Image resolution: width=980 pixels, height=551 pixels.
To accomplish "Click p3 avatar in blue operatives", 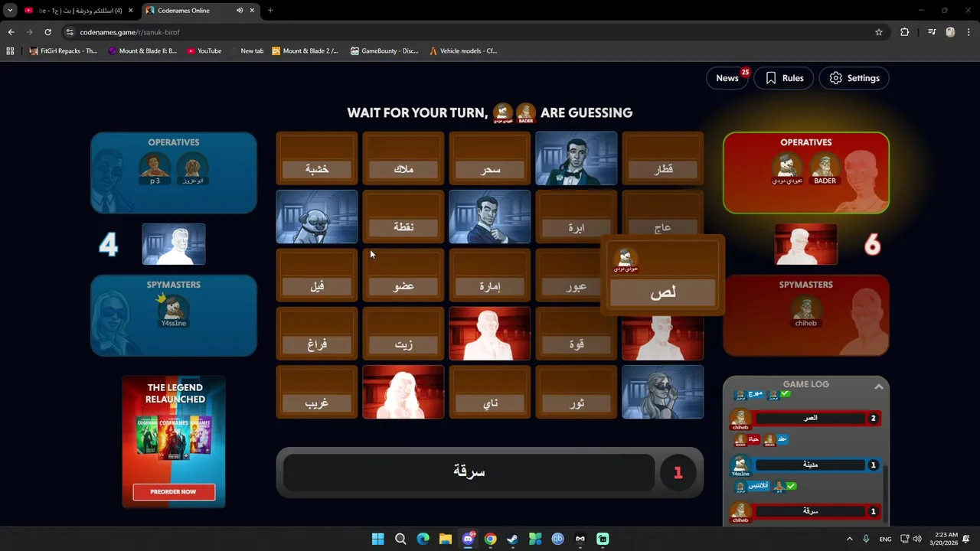I will click(155, 168).
